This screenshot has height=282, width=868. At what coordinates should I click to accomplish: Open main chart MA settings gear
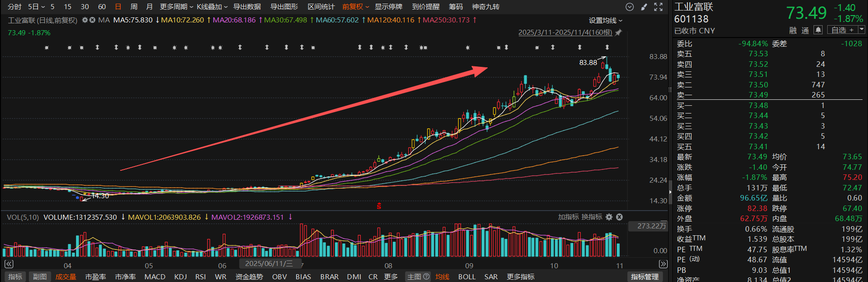pyautogui.click(x=85, y=20)
